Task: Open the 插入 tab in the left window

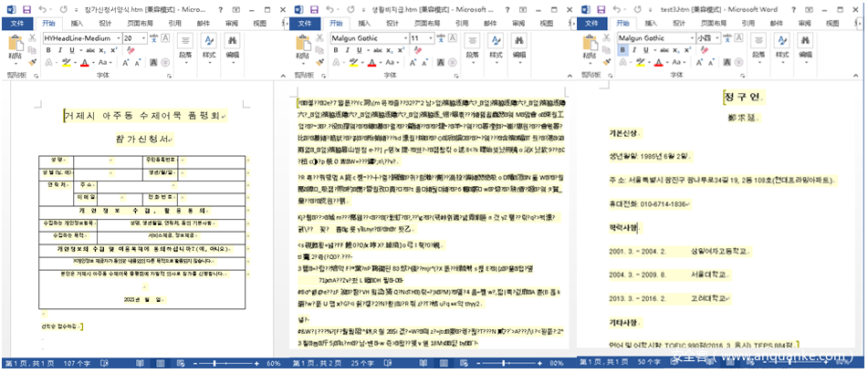Action: click(x=78, y=23)
